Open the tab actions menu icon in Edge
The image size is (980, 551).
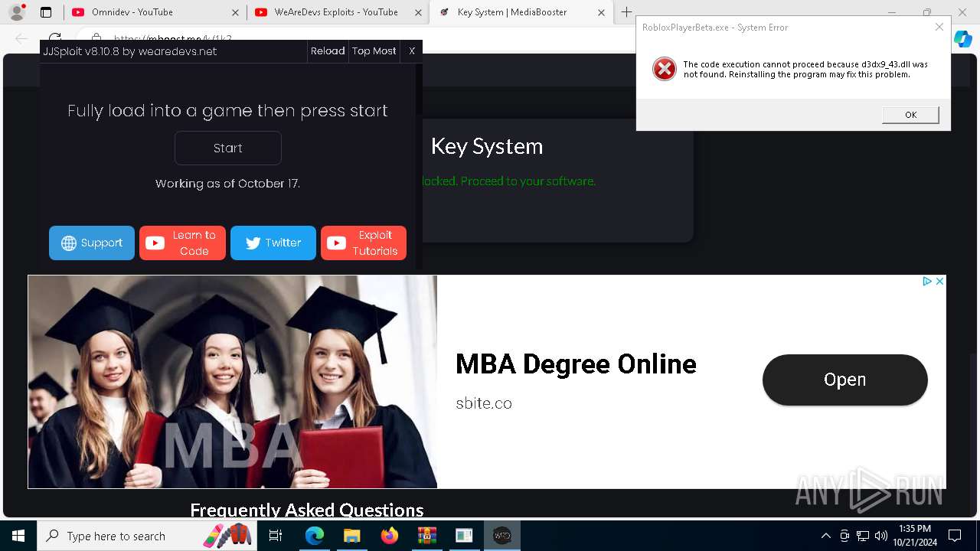click(x=46, y=12)
